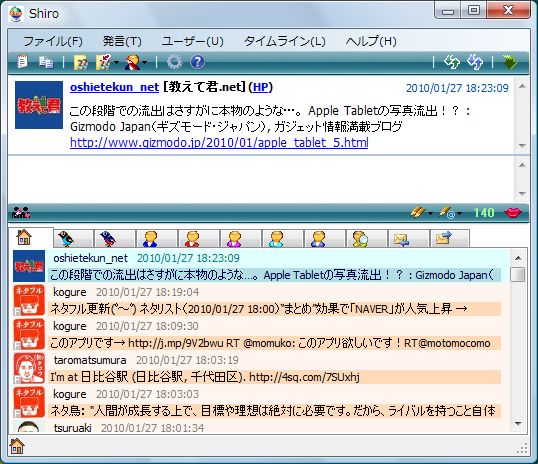Screen dimensions: 538x464
Task: Expand the pencil @ reply dropdown arrow
Action: (459, 213)
